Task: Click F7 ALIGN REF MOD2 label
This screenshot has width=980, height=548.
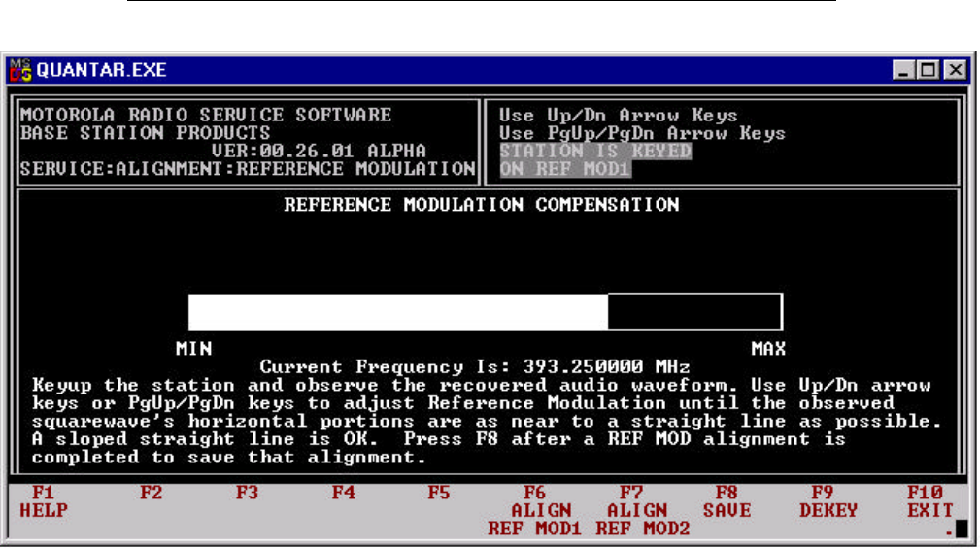Action: (643, 510)
